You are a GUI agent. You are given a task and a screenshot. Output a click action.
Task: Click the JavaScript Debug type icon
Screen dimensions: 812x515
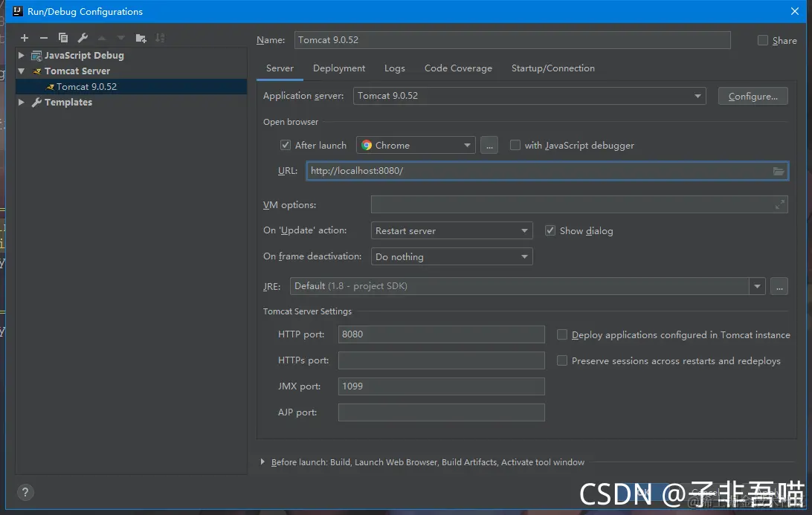click(x=36, y=56)
